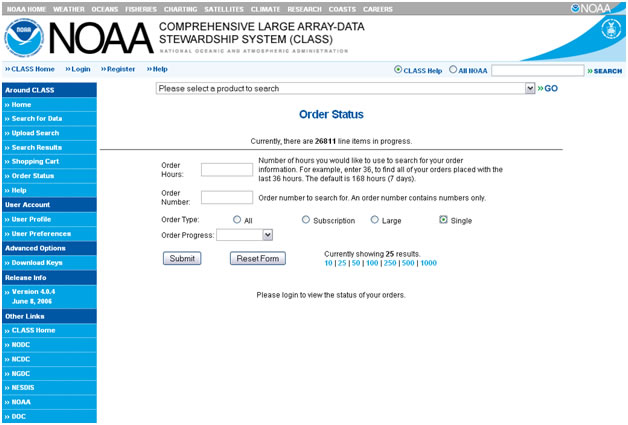Click the Help link in the header bar
The height and width of the screenshot is (425, 628).
tap(157, 69)
